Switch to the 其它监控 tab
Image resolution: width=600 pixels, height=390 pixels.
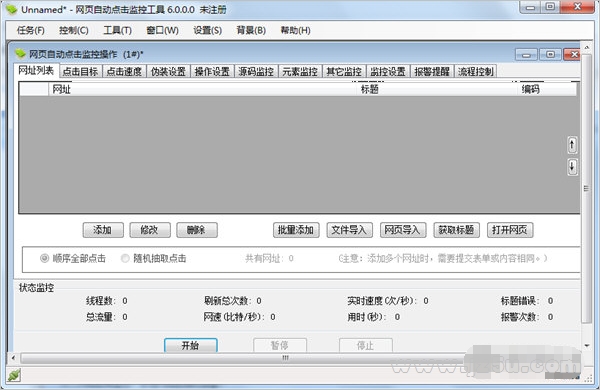click(x=344, y=72)
